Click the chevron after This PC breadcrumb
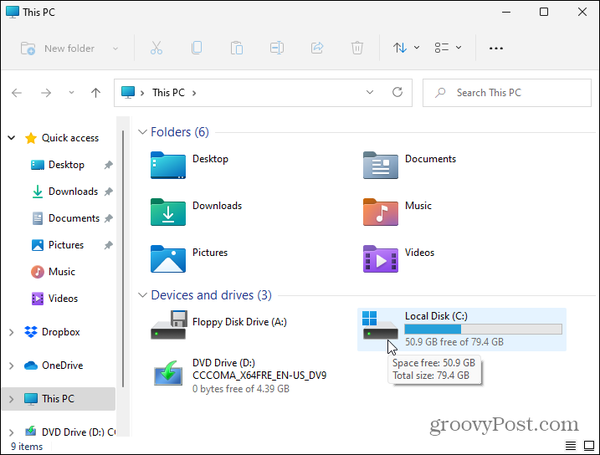Screen dimensions: 600x455 [x=194, y=93]
